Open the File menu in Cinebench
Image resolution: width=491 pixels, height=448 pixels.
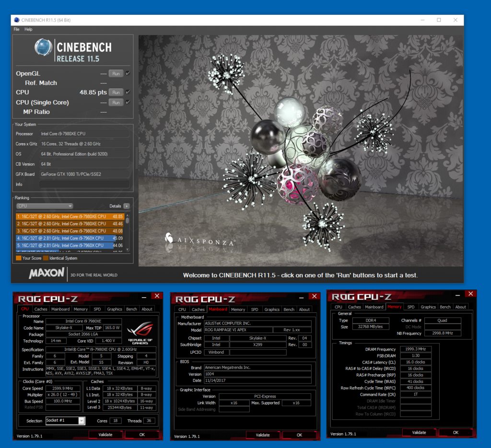point(16,29)
